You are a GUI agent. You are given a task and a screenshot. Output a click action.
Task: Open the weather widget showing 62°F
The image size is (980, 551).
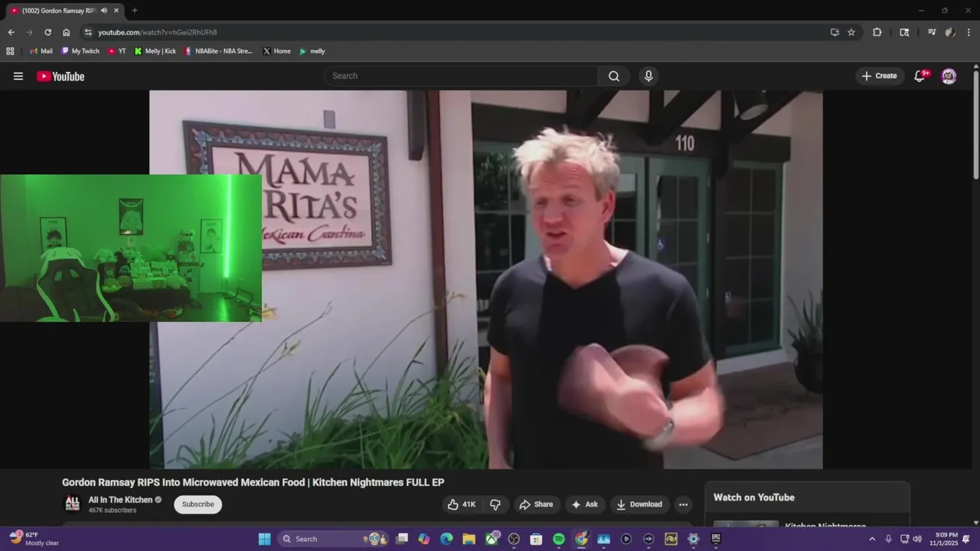pos(34,539)
